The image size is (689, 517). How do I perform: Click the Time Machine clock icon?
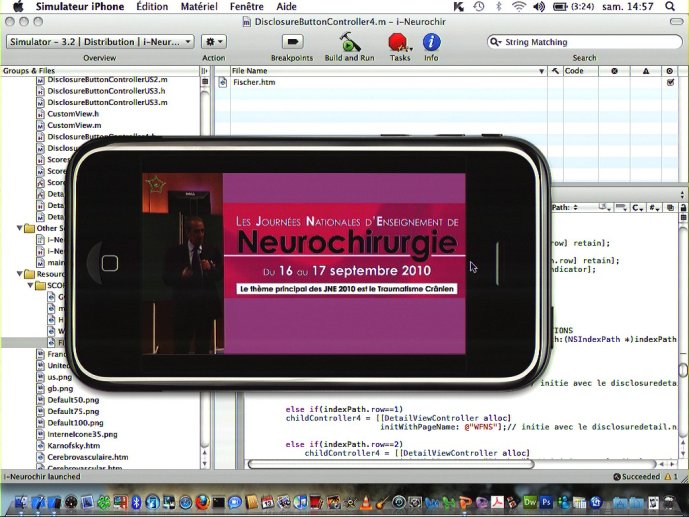[x=479, y=7]
